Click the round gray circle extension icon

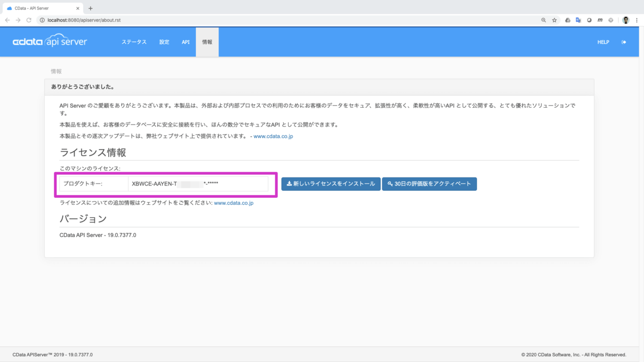pyautogui.click(x=589, y=20)
